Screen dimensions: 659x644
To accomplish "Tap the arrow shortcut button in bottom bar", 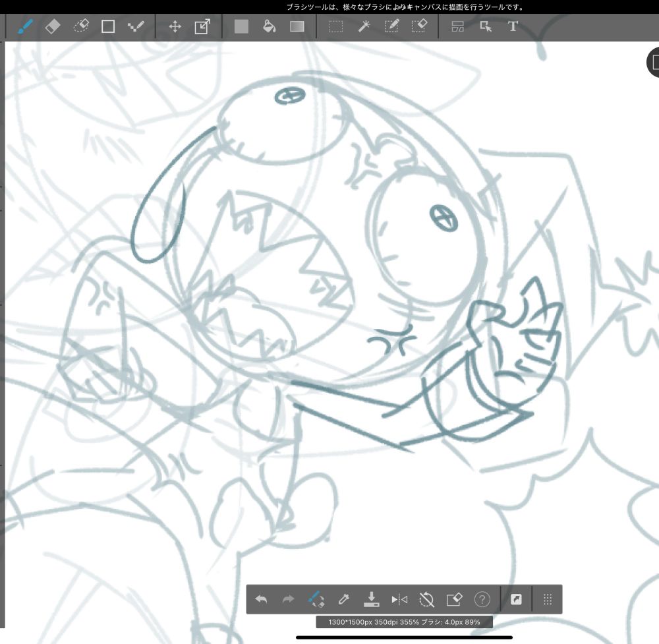I will 516,599.
